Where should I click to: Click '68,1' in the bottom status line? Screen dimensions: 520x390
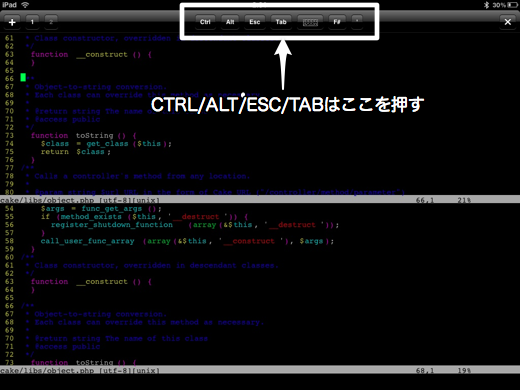(x=425, y=370)
